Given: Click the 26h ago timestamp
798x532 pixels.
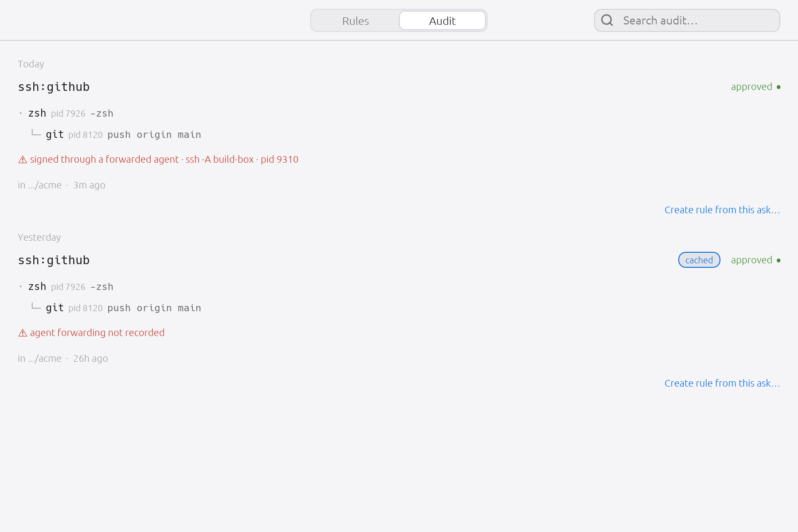Looking at the screenshot, I should [x=90, y=359].
